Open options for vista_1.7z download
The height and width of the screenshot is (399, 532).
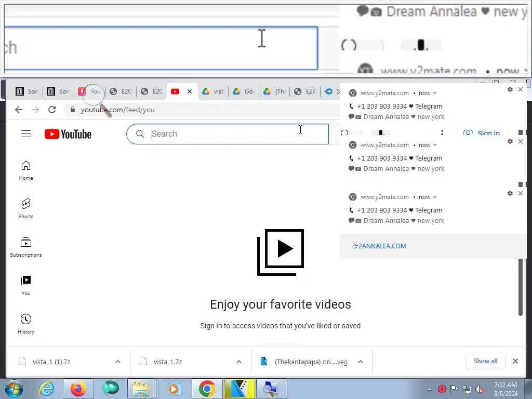(x=239, y=362)
